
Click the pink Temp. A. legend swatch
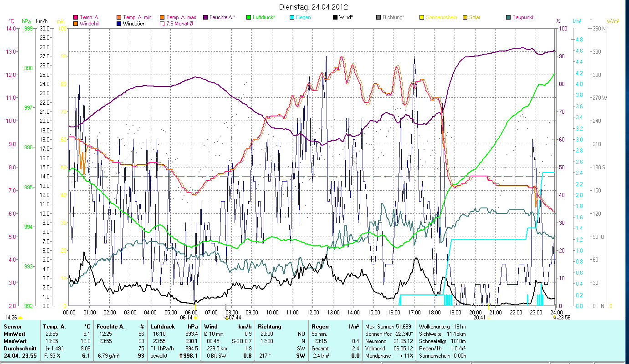click(75, 17)
